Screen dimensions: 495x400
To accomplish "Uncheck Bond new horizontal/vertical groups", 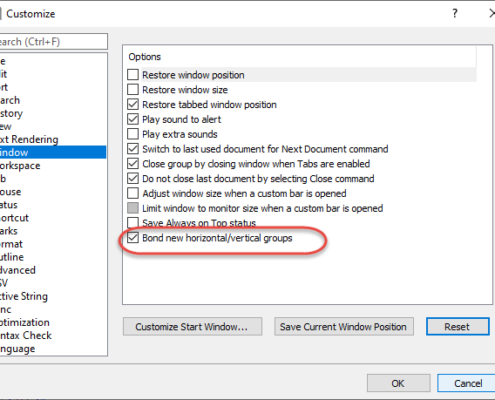I will coord(133,238).
